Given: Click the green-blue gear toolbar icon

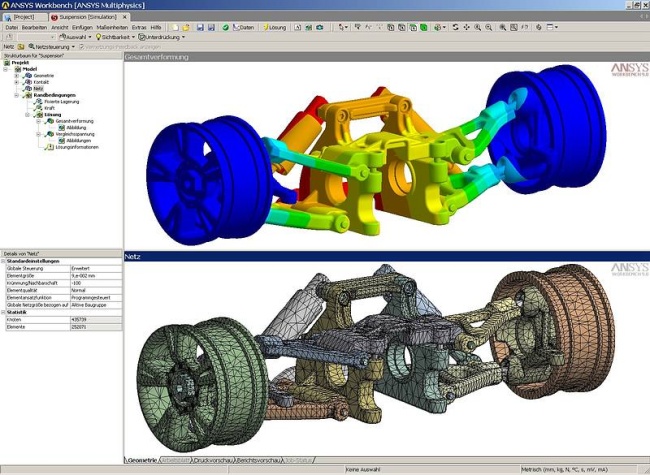Looking at the screenshot, I should (x=320, y=27).
